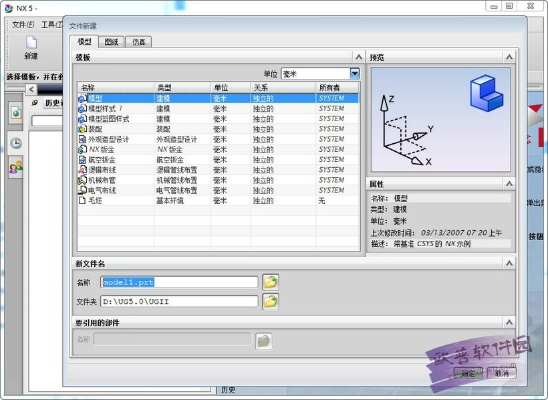Click the 航空钣金 template row icon
Viewport: 548px width, 400px height.
coord(82,160)
